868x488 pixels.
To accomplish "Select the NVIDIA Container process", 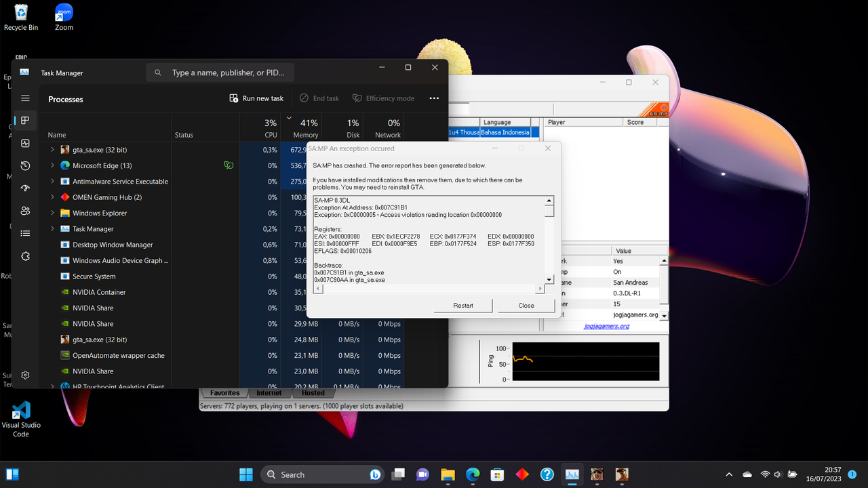I will [x=99, y=292].
